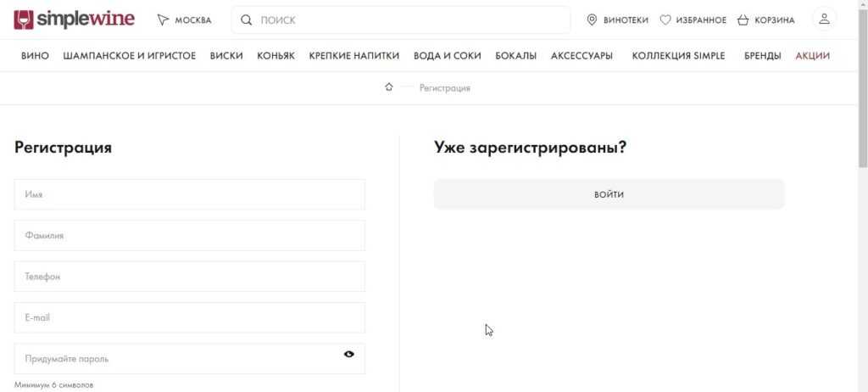Click the Телефон input field
868x392 pixels.
pos(189,277)
